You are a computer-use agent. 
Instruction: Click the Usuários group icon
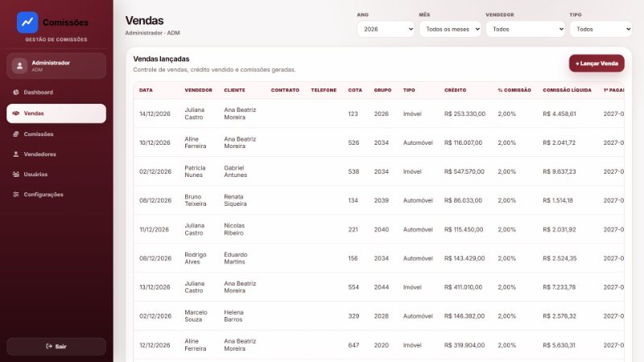15,175
